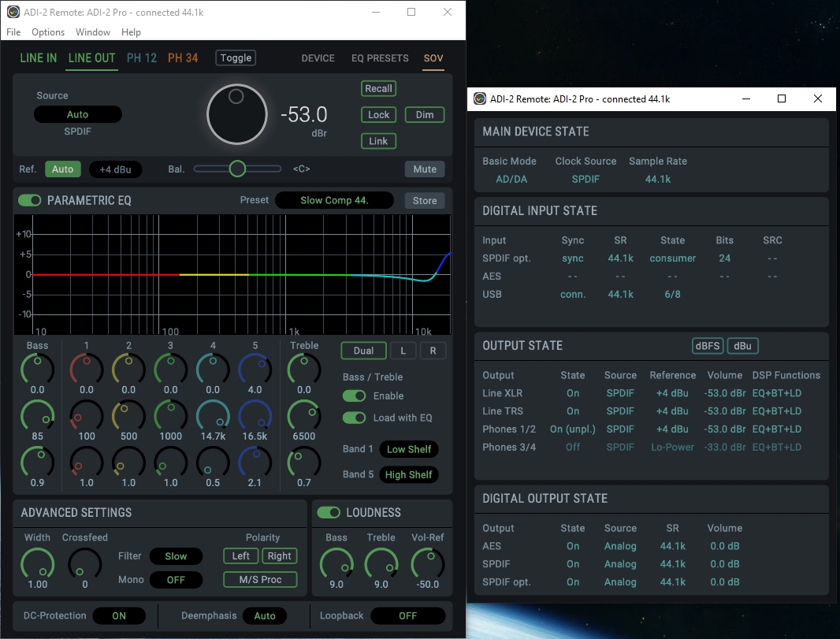Click the Bass gain knob showing 0.0
840x639 pixels.
click(38, 369)
